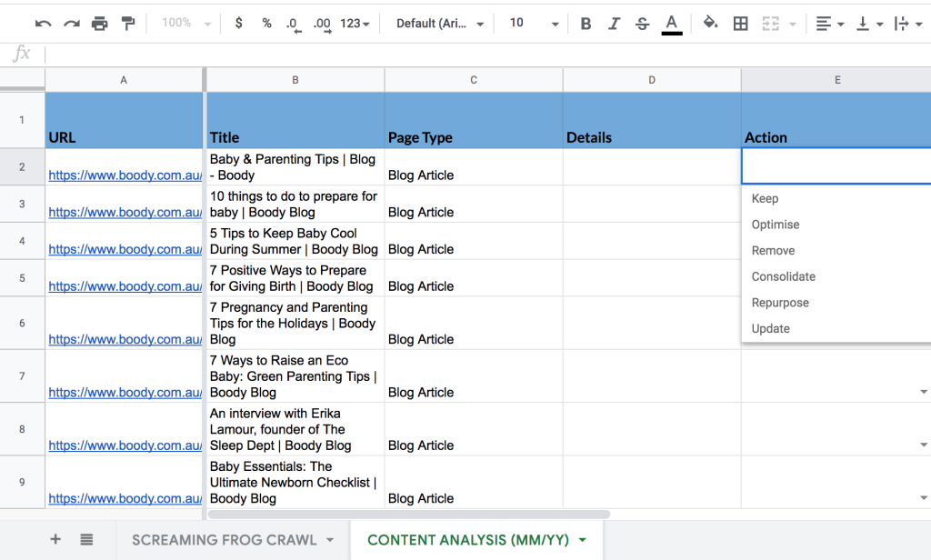Open CONTENT ANALYSIS tab menu arrow

(583, 540)
